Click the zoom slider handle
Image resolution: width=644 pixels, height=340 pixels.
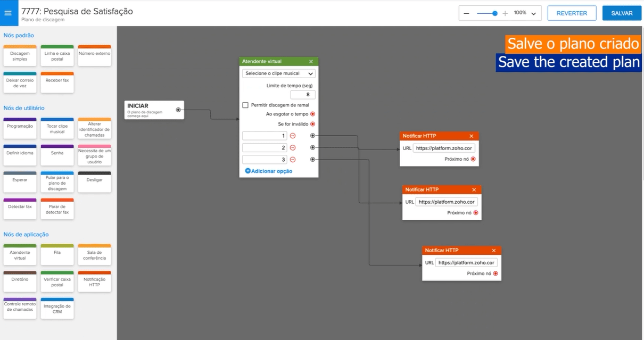click(x=495, y=13)
